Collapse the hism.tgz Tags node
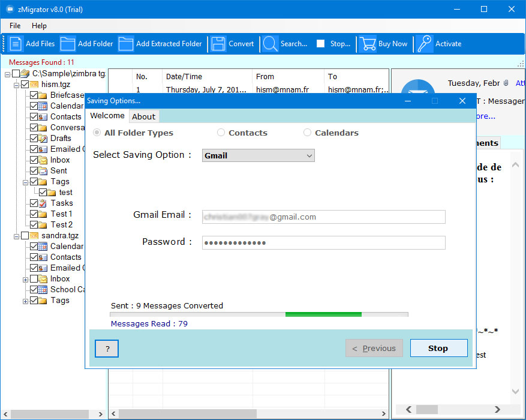This screenshot has width=526, height=420. point(25,183)
